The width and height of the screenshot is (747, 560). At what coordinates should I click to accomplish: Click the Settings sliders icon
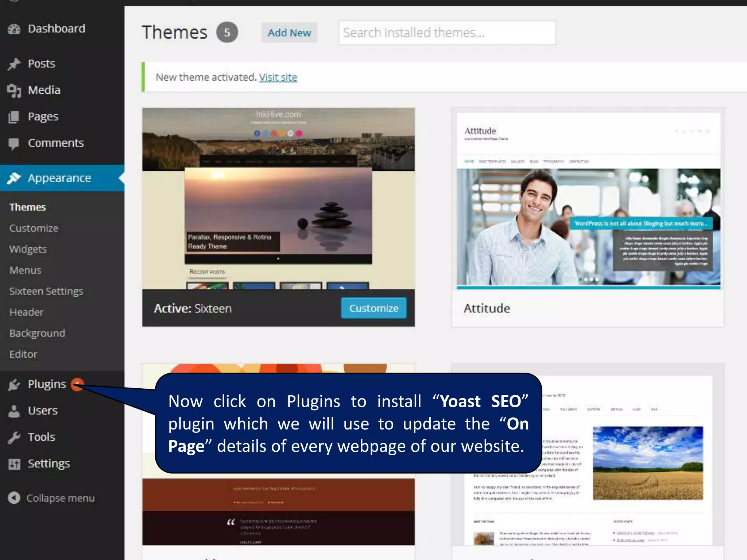(x=14, y=464)
